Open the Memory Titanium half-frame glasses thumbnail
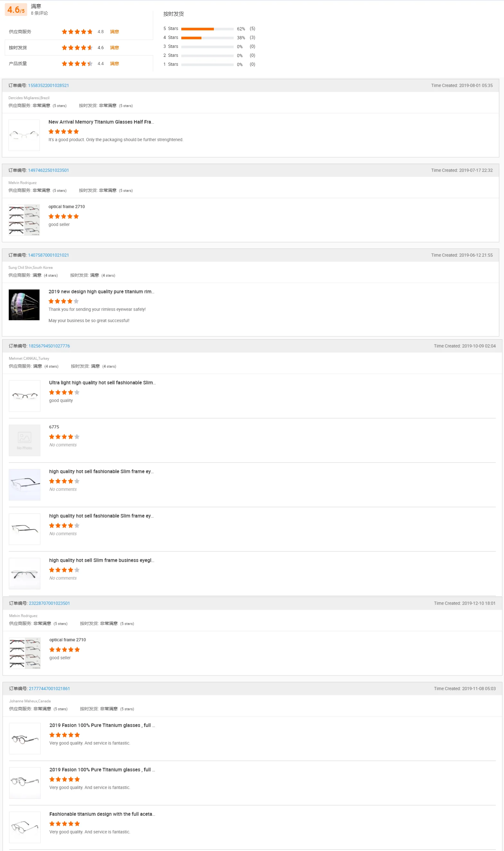The width and height of the screenshot is (504, 851). (x=24, y=135)
